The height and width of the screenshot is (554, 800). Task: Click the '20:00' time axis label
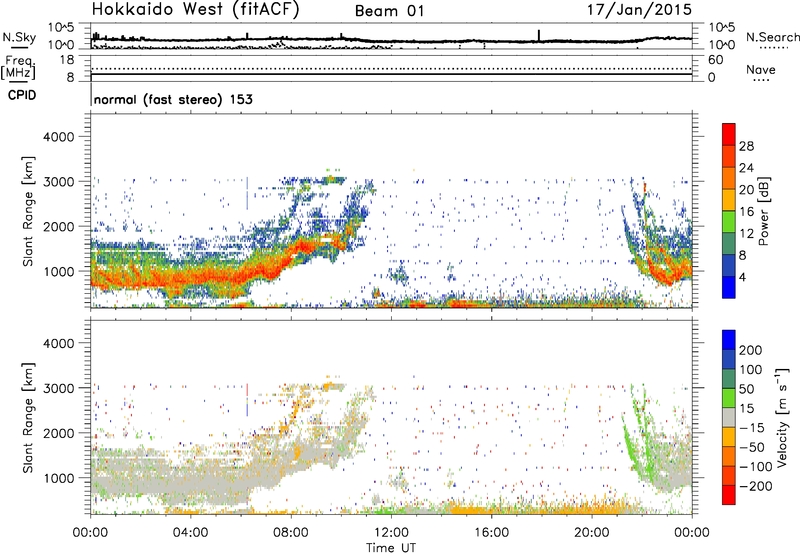click(x=592, y=533)
